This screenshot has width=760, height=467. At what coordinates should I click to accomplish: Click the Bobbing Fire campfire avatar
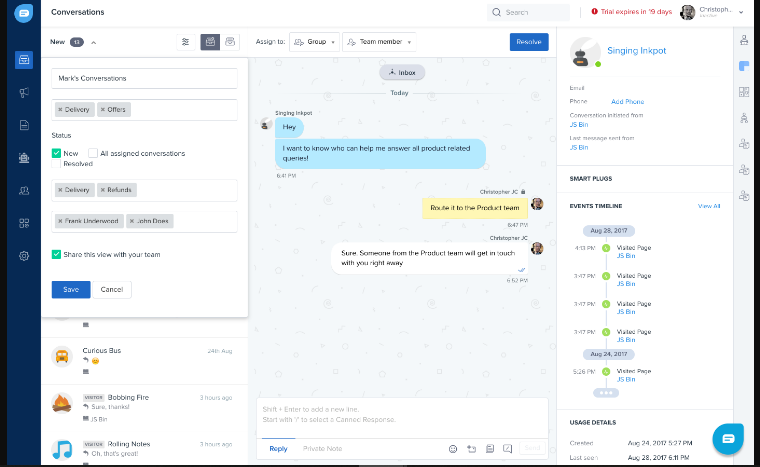coord(62,403)
